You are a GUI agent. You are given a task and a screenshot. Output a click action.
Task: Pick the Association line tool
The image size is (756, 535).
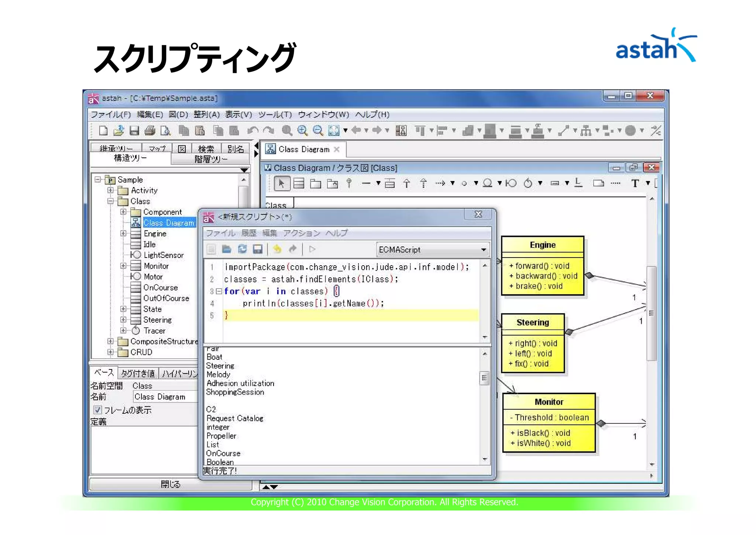pyautogui.click(x=366, y=183)
